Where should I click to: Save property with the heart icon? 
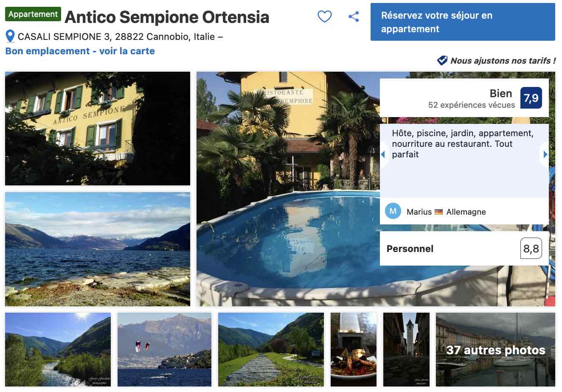point(325,17)
